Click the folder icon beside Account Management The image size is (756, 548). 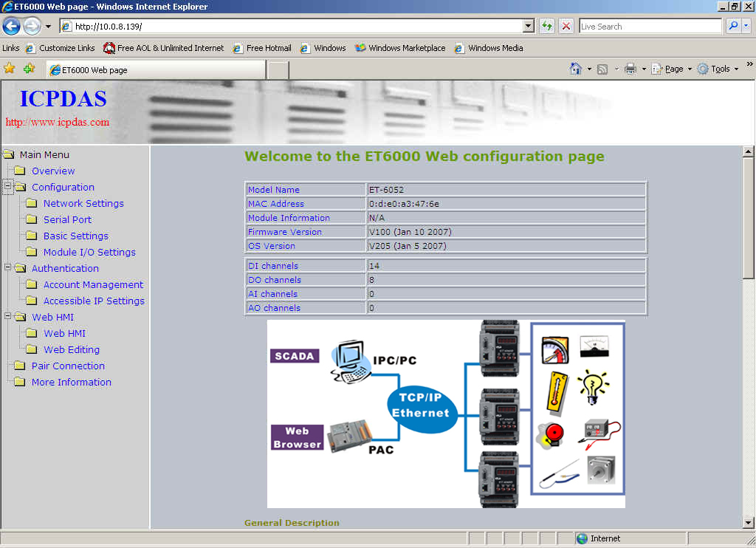coord(31,284)
